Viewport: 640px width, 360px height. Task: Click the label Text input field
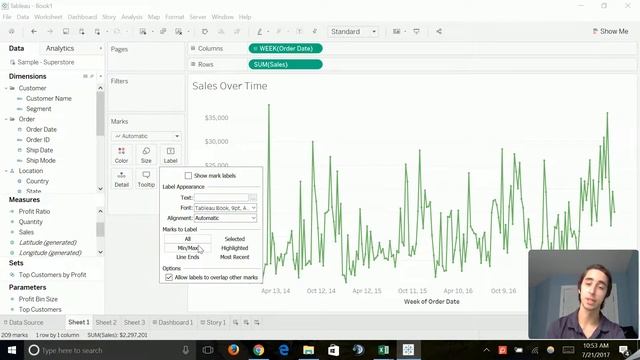221,198
